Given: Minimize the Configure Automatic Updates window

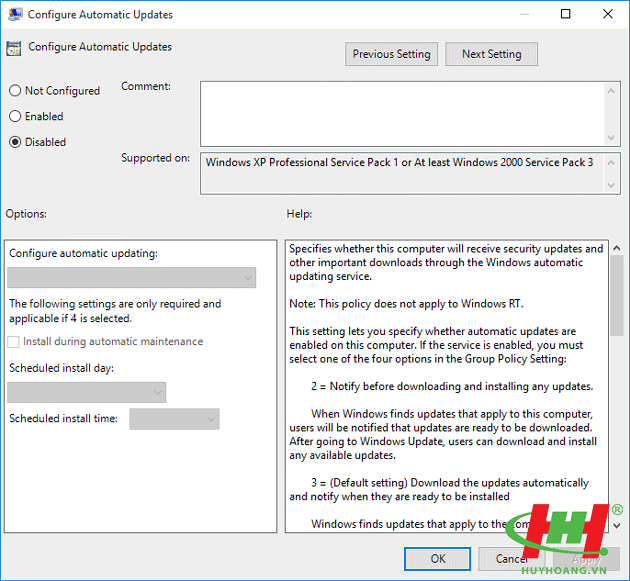Looking at the screenshot, I should click(524, 14).
